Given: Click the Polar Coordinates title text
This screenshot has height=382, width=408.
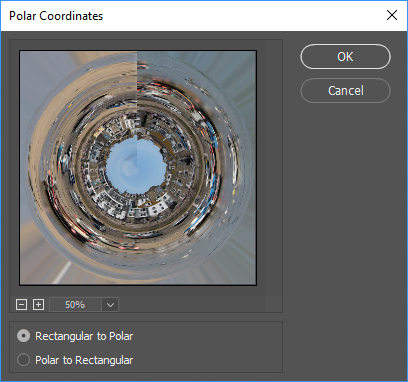Looking at the screenshot, I should (x=56, y=16).
